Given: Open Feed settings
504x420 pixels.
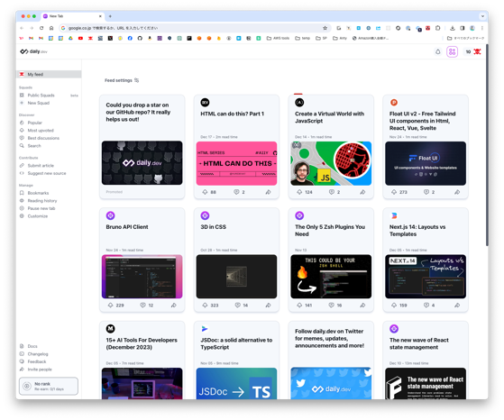Looking at the screenshot, I should point(122,80).
